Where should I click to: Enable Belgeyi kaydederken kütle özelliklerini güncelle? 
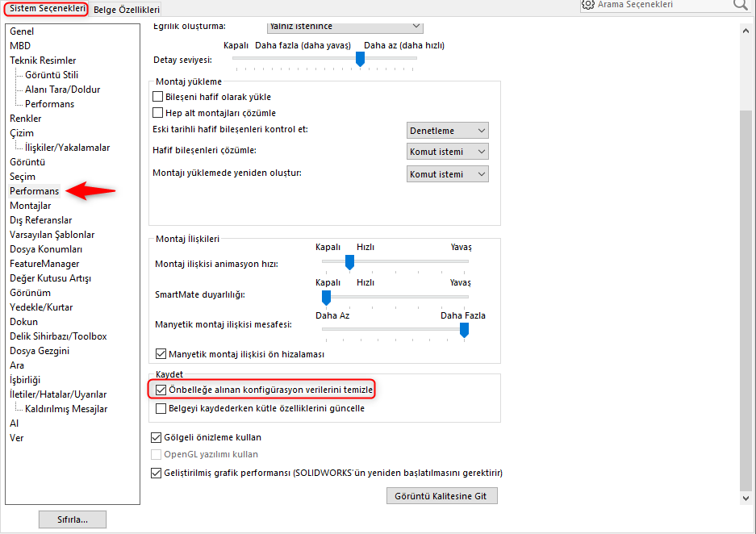click(161, 408)
